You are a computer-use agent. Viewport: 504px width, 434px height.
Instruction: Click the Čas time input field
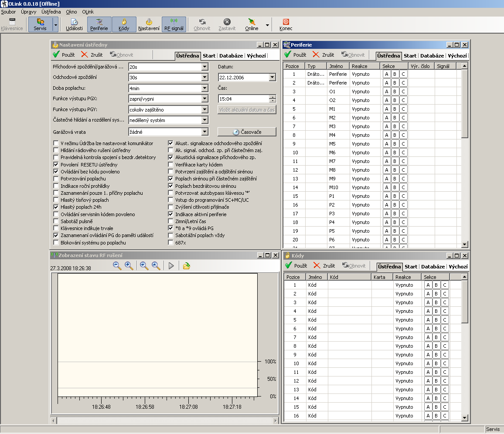244,99
